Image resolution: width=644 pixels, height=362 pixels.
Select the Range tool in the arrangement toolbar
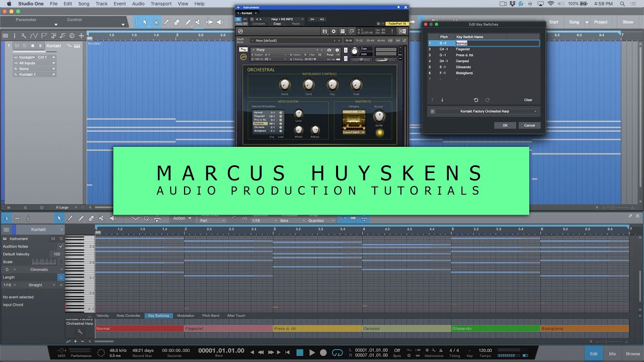[155, 22]
